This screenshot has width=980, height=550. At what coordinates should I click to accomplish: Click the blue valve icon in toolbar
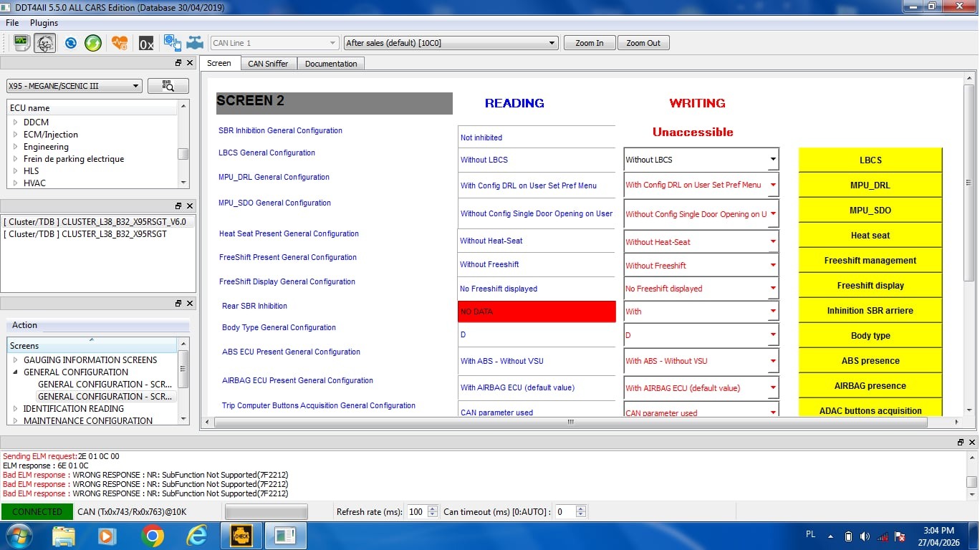(x=195, y=43)
